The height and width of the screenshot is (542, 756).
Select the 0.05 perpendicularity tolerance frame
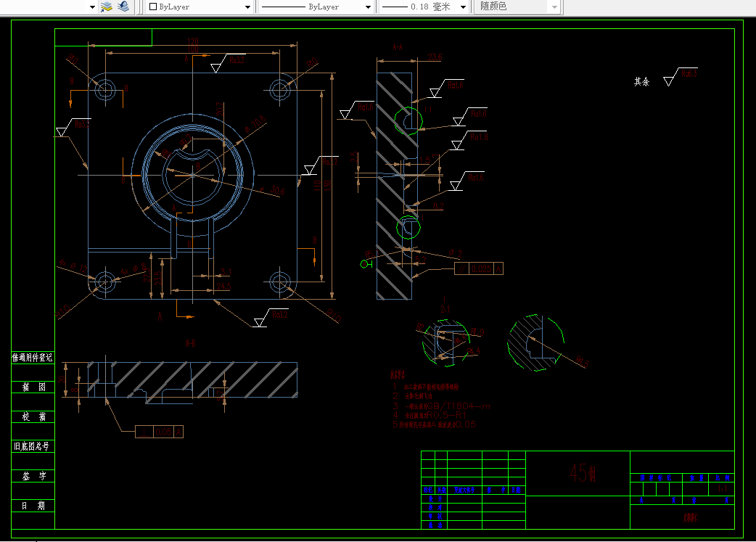[159, 432]
